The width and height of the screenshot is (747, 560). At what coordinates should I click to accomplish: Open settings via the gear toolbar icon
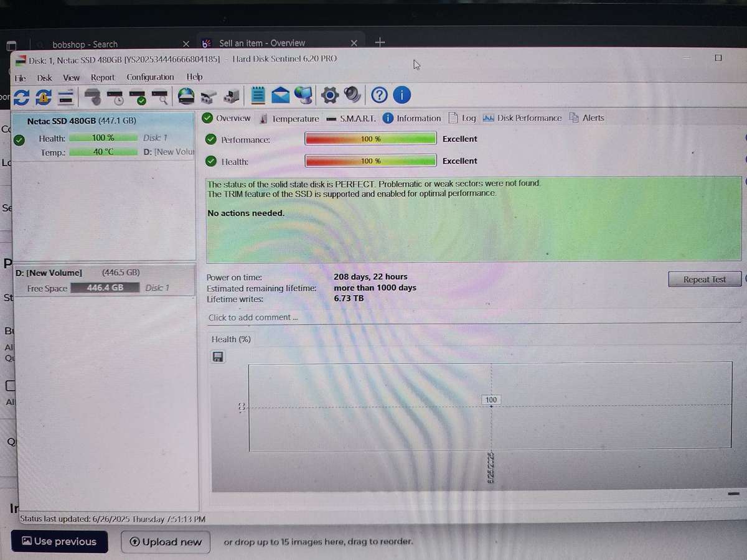pos(329,95)
